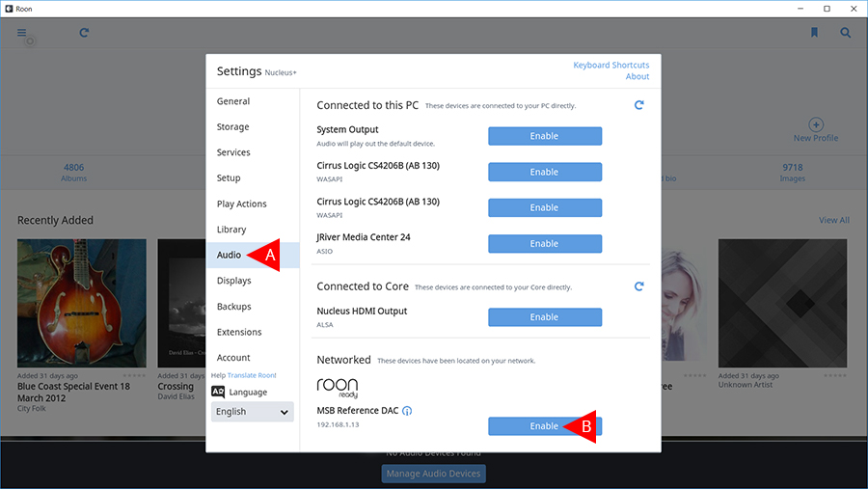
Task: Click the 9718 Images count
Action: click(x=793, y=173)
